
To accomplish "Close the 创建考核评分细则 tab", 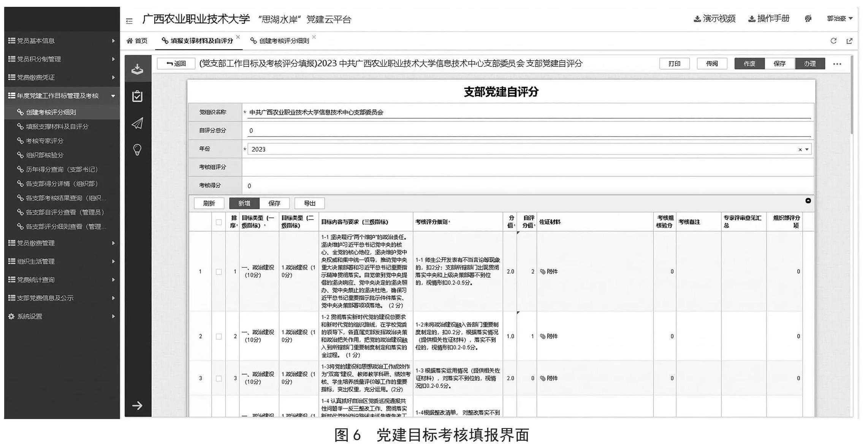I will click(x=314, y=37).
